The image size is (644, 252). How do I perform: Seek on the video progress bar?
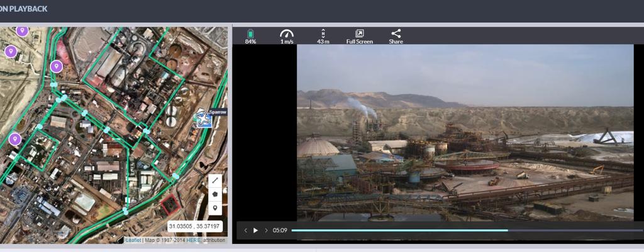467,231
